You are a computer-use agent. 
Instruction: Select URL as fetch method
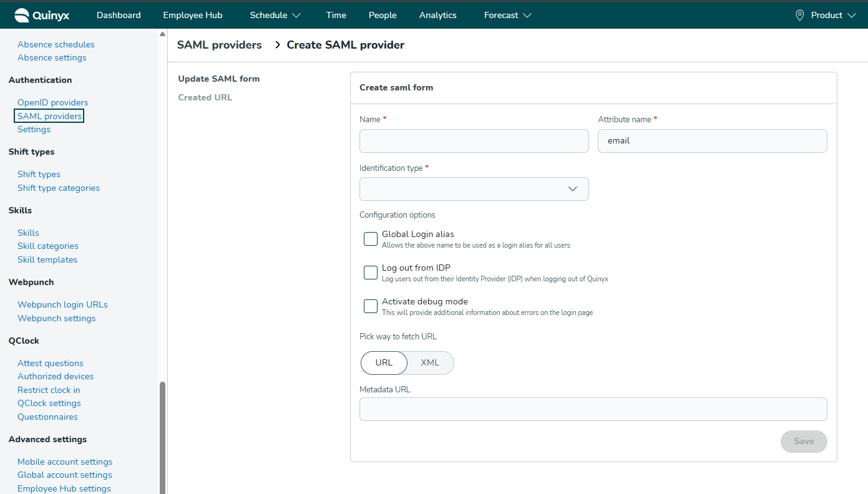(x=384, y=362)
